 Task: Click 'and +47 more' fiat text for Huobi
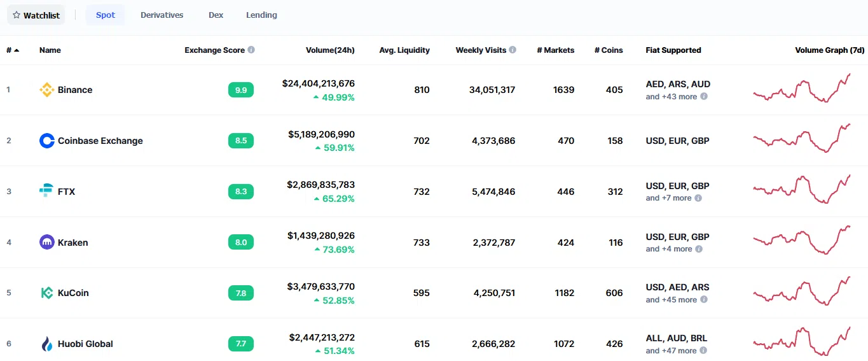[x=672, y=350]
